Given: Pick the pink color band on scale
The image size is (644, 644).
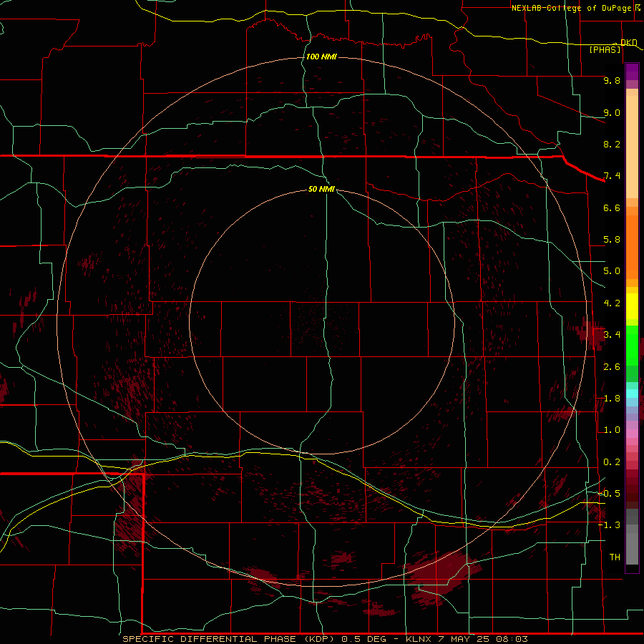Looking at the screenshot, I should [632, 434].
